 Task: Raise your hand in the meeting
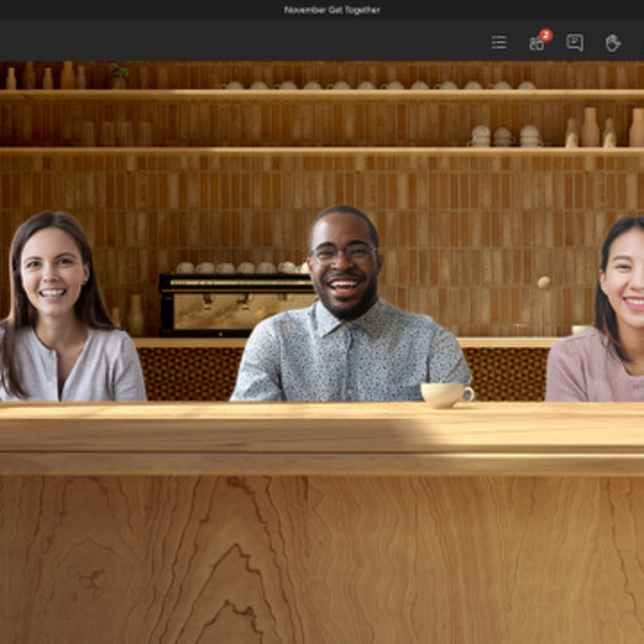point(613,43)
